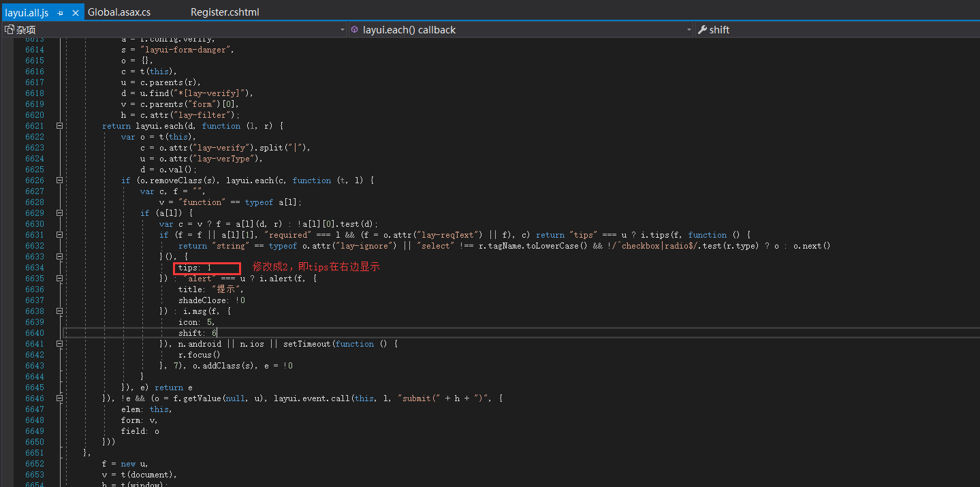Collapse the setTimeout fold at line 6641

[x=60, y=343]
